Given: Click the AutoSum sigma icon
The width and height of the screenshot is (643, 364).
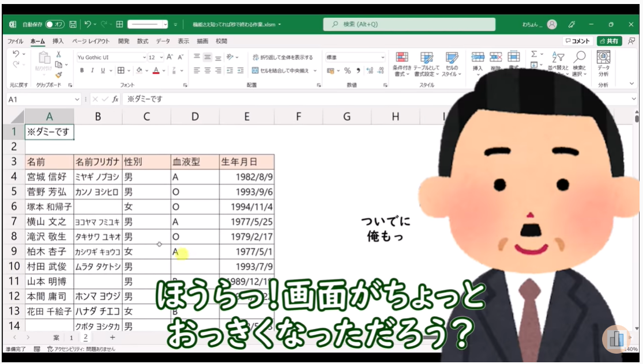Looking at the screenshot, I should [x=534, y=54].
